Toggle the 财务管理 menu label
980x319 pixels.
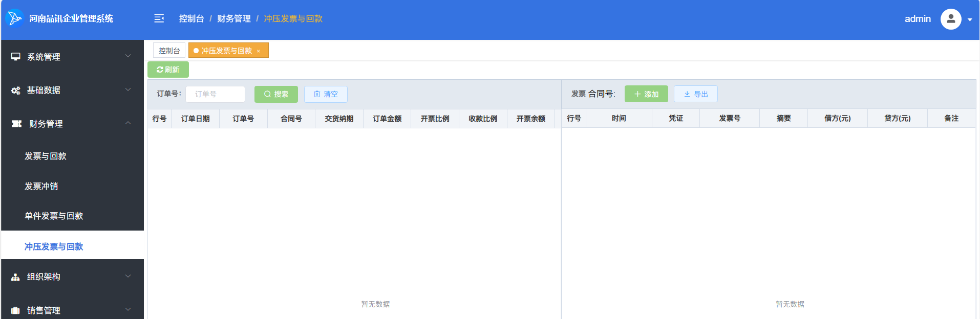click(46, 124)
